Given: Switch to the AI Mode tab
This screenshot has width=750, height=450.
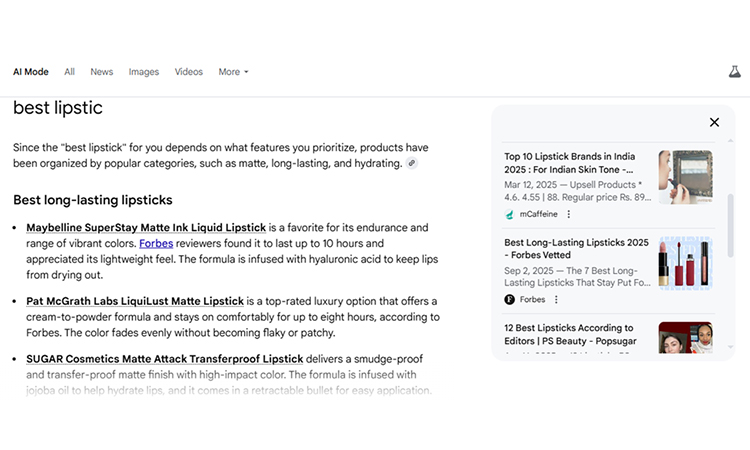Looking at the screenshot, I should tap(30, 72).
